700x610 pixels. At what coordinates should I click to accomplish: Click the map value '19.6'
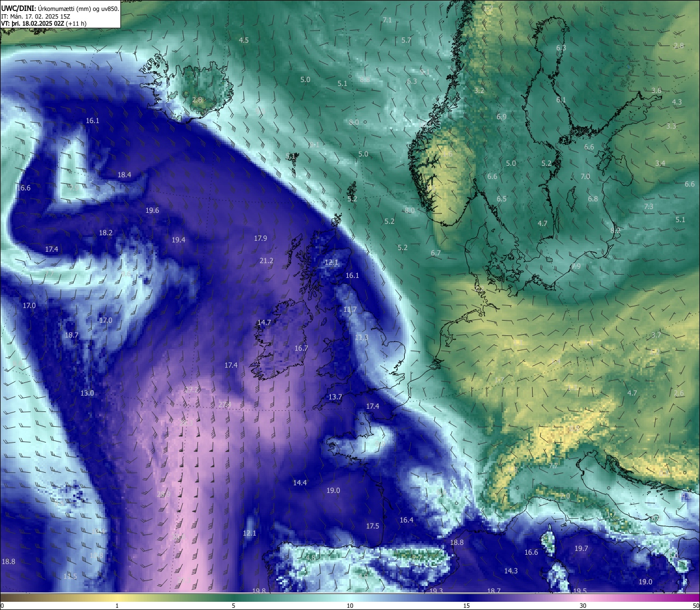(x=152, y=211)
